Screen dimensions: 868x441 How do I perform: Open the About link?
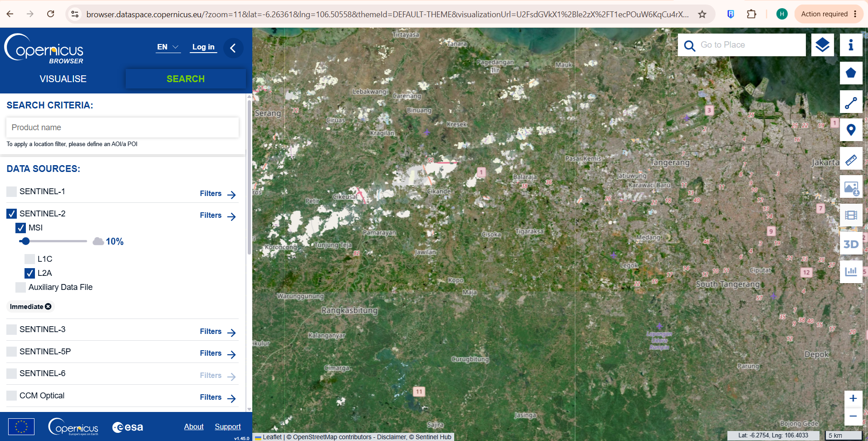194,427
